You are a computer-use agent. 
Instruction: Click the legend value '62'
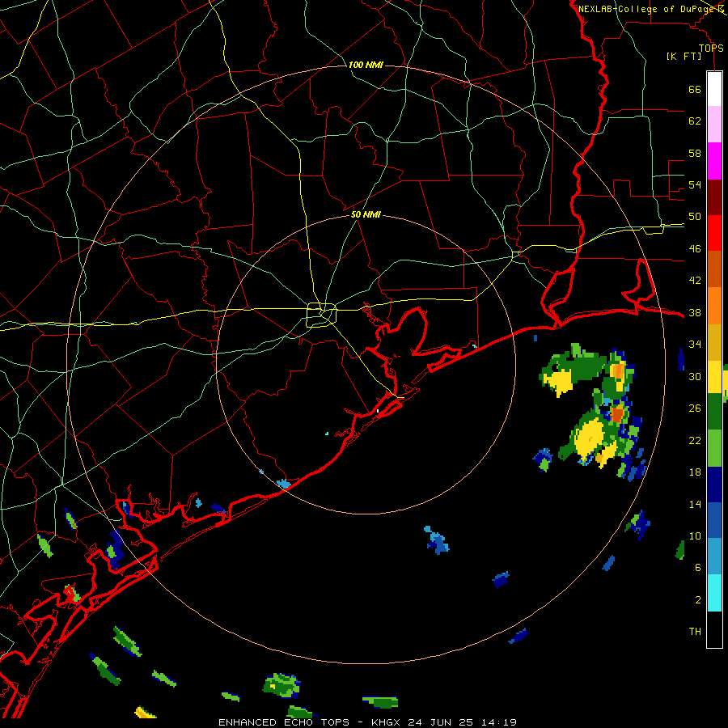point(695,121)
